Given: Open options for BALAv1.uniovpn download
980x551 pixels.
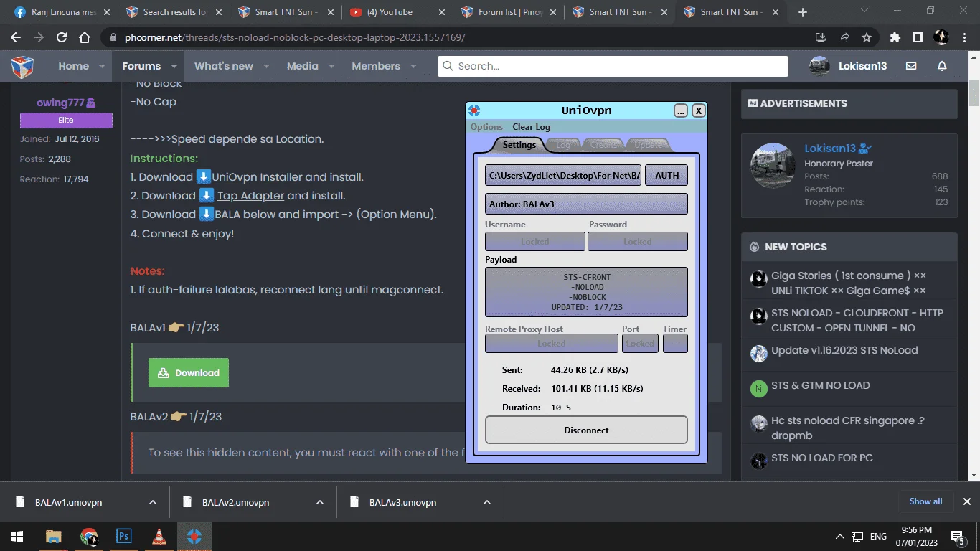Looking at the screenshot, I should point(152,502).
